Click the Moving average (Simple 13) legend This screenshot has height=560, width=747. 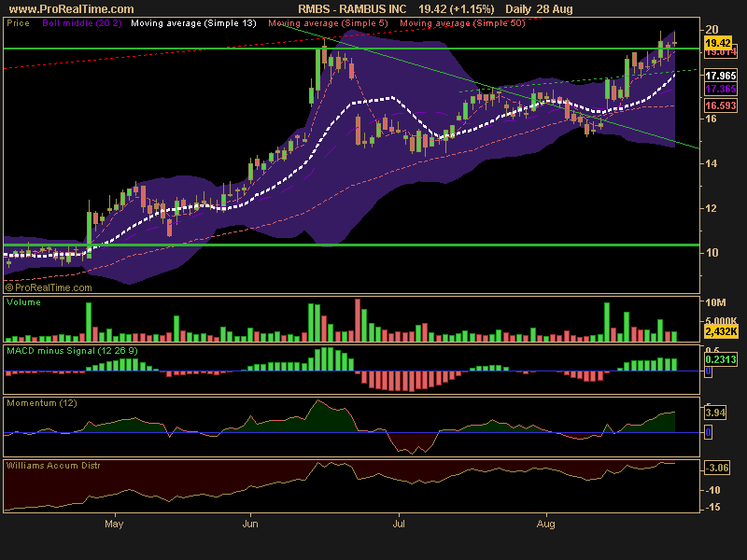[193, 22]
